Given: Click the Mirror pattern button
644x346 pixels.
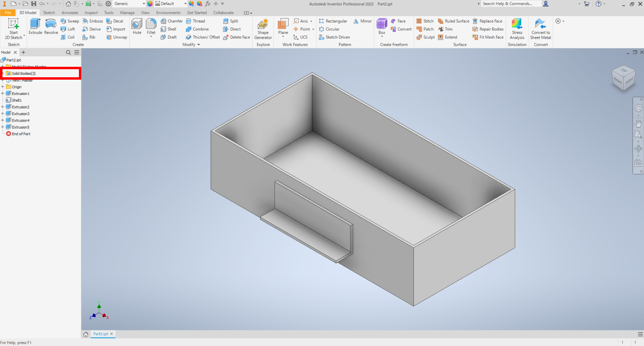Looking at the screenshot, I should tap(362, 21).
